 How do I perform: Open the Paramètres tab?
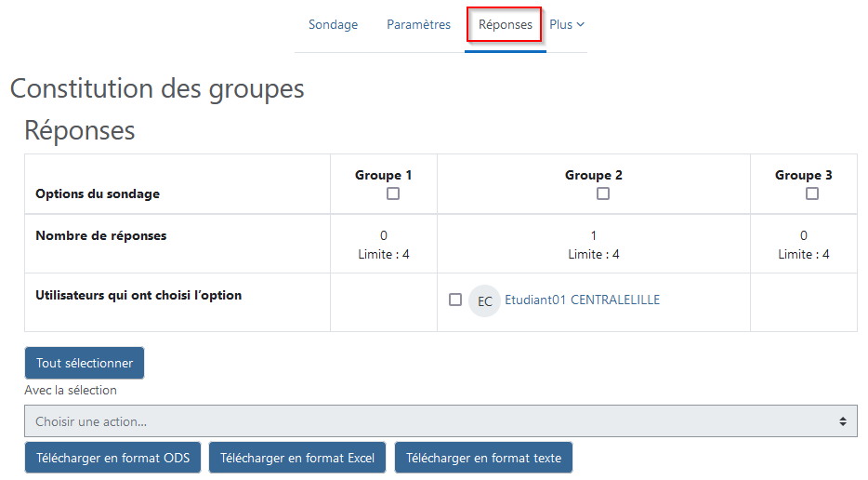click(x=418, y=24)
